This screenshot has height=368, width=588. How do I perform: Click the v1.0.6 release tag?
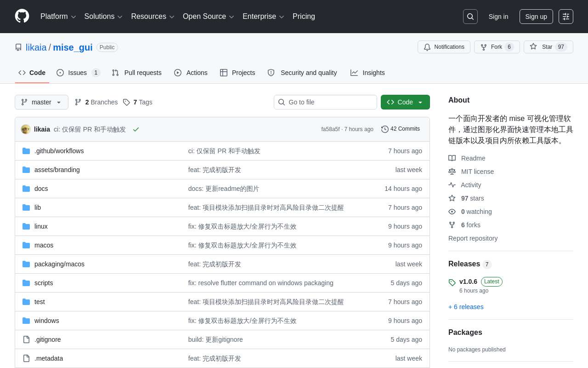pyautogui.click(x=468, y=282)
